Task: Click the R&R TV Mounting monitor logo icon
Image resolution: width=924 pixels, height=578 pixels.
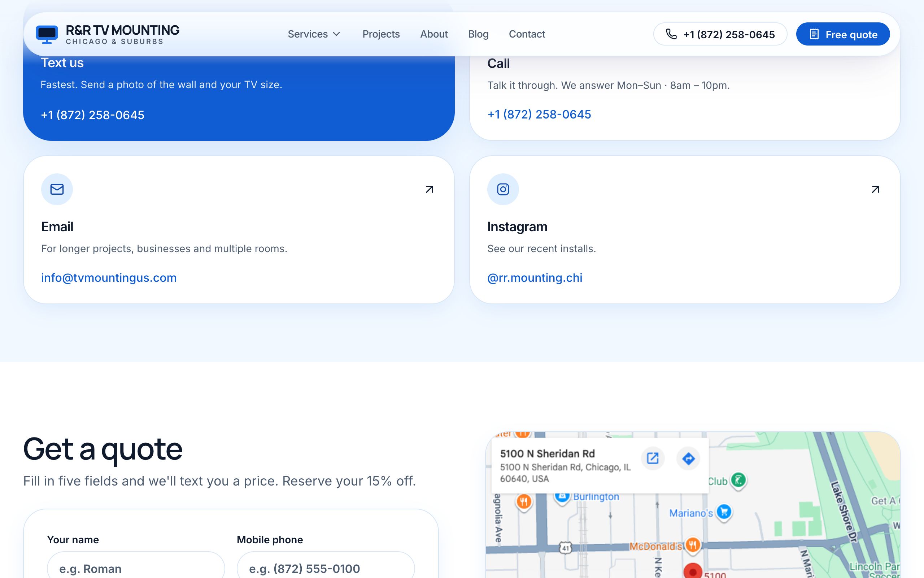Action: [47, 34]
